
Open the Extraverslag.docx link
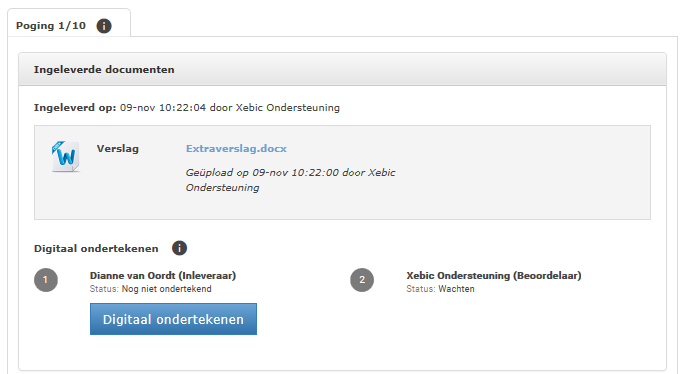pos(236,149)
